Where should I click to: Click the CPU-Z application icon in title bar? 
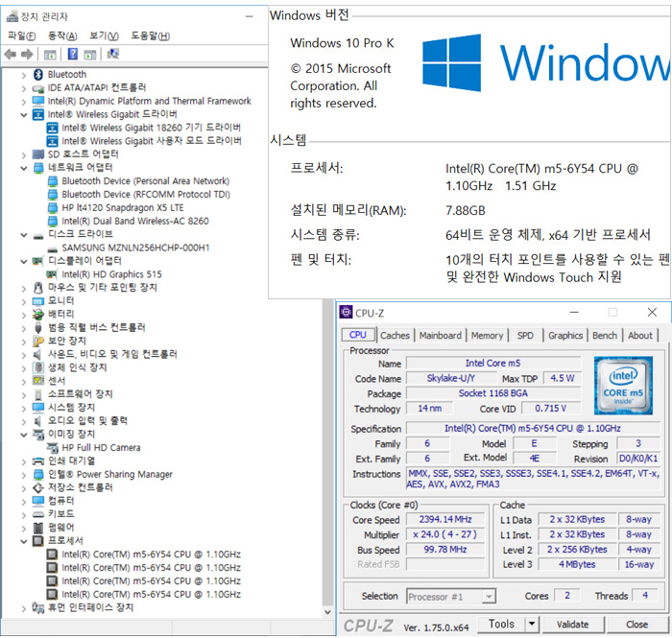pyautogui.click(x=346, y=312)
